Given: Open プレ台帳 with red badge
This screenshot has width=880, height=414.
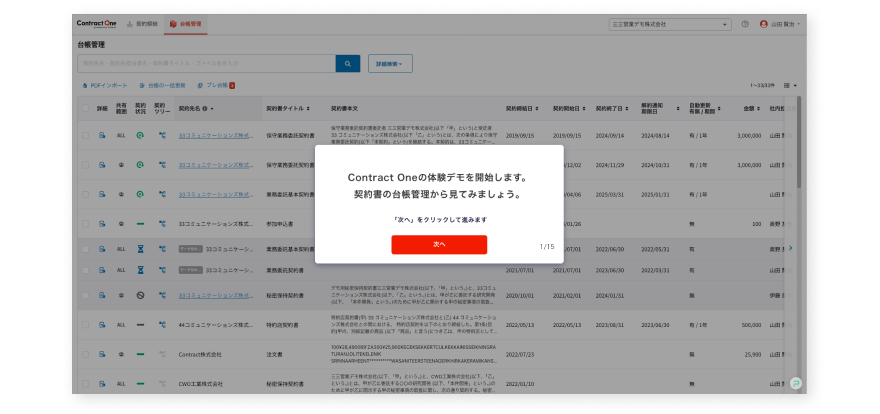Looking at the screenshot, I should coord(216,85).
